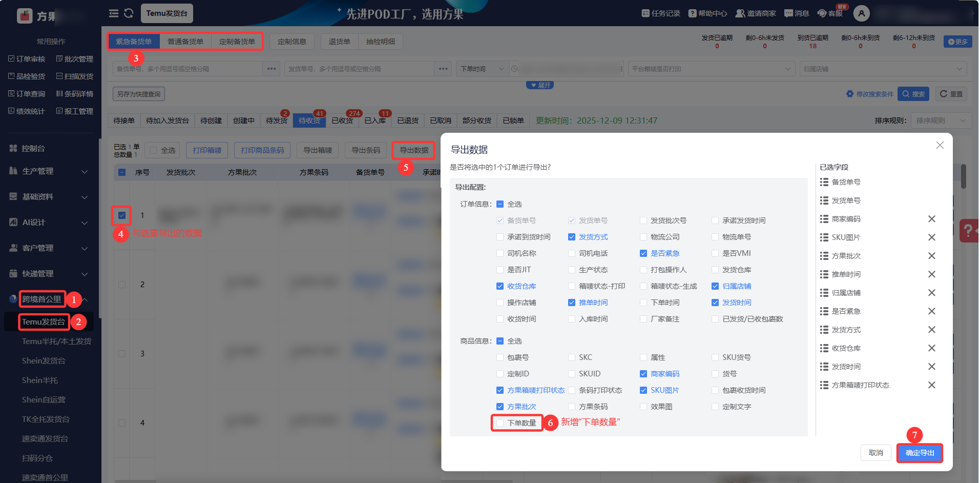Click the 搜索 button
This screenshot has height=483, width=980.
point(913,94)
